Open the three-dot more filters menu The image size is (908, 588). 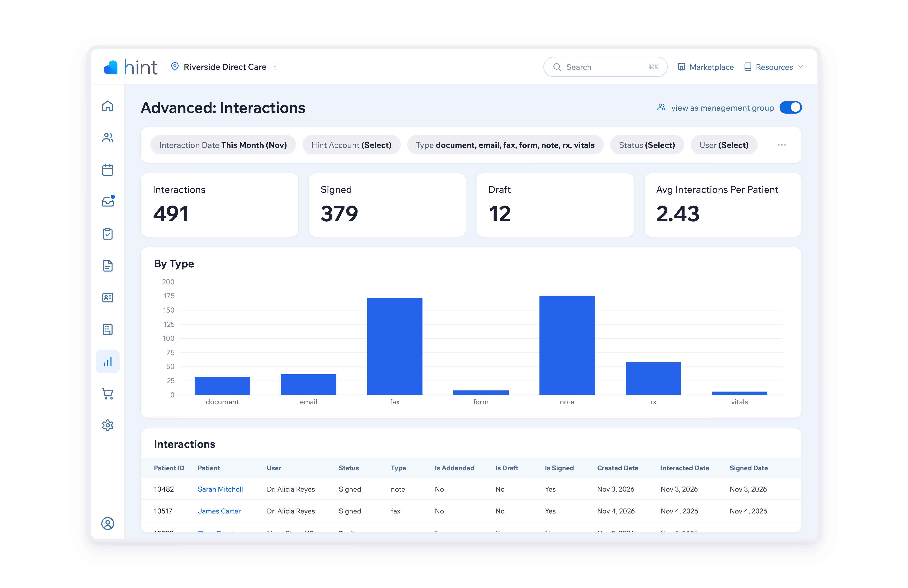click(782, 145)
